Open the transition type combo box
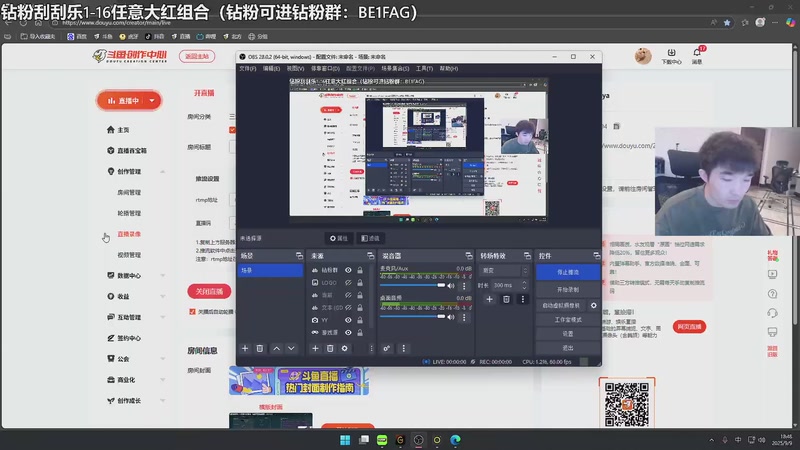 pos(505,270)
